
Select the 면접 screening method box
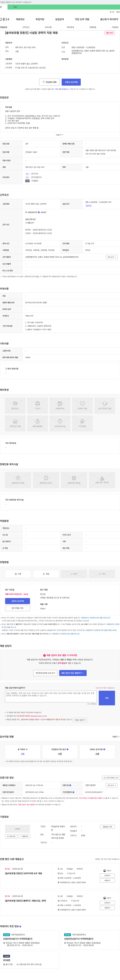pos(46,574)
